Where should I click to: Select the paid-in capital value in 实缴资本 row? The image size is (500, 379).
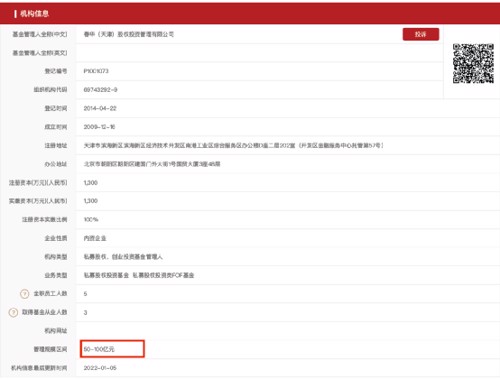click(x=91, y=201)
